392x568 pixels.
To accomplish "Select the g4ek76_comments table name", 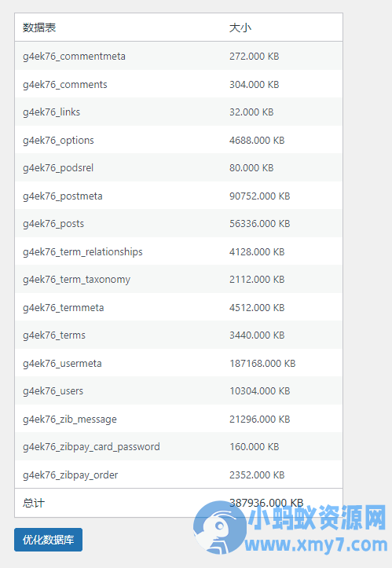I will tap(65, 84).
